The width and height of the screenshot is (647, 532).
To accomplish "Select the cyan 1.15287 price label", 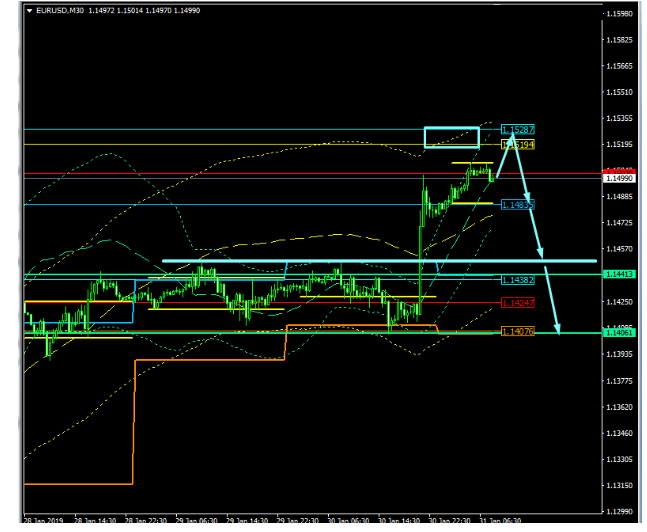I will [518, 130].
